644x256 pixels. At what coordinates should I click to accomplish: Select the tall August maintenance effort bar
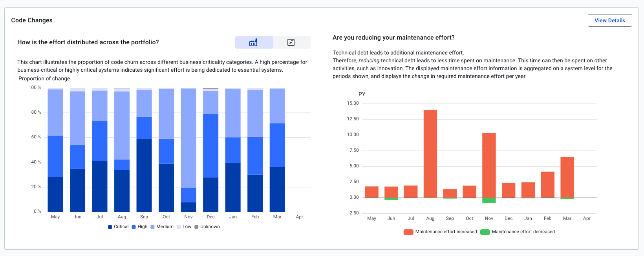(430, 153)
